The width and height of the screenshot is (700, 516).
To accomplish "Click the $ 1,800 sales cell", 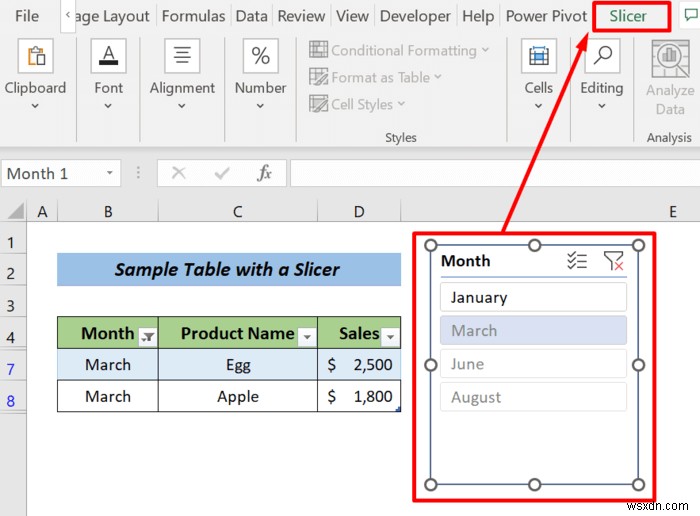I will point(359,396).
